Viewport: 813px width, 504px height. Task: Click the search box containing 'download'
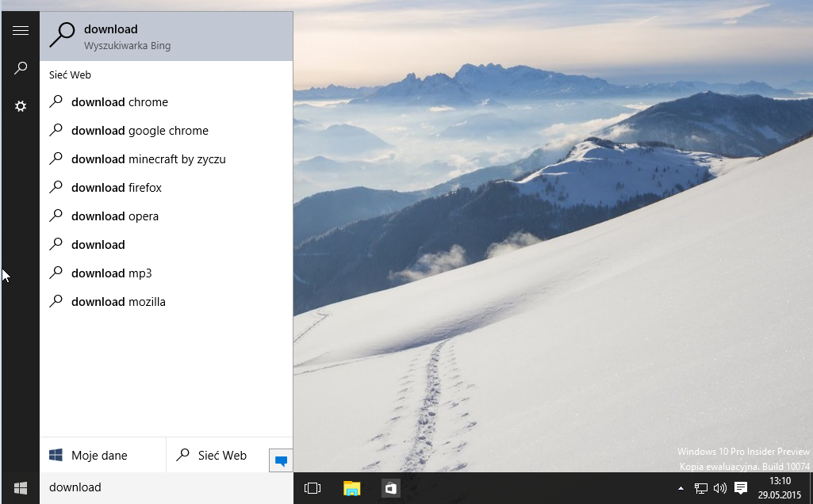point(167,487)
